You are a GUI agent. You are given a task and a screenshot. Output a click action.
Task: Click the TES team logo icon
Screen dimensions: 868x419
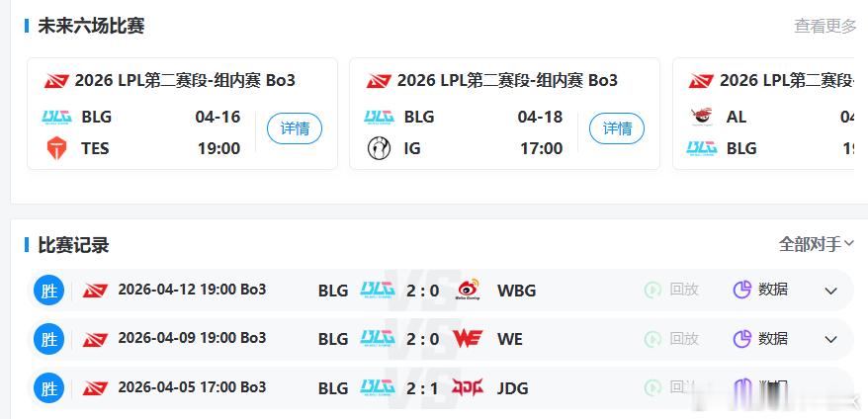coord(57,148)
